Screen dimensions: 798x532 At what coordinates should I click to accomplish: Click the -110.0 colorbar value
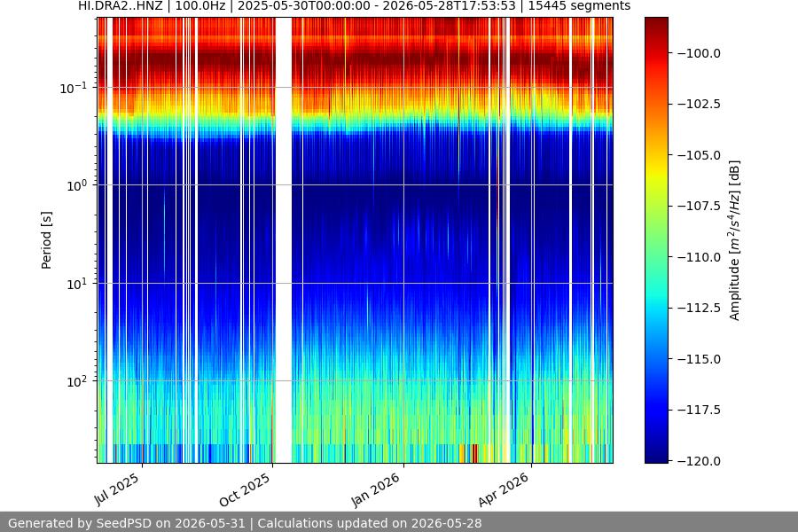point(700,257)
